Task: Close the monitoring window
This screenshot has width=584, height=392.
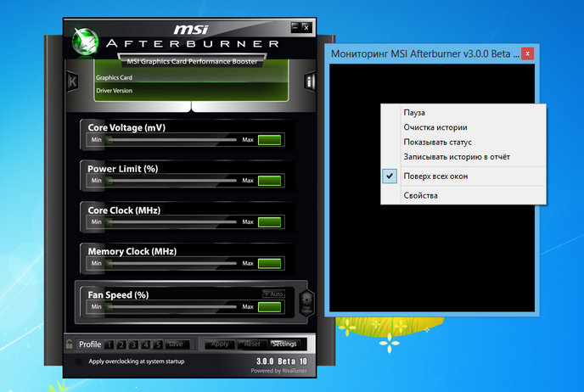Action: pos(527,53)
